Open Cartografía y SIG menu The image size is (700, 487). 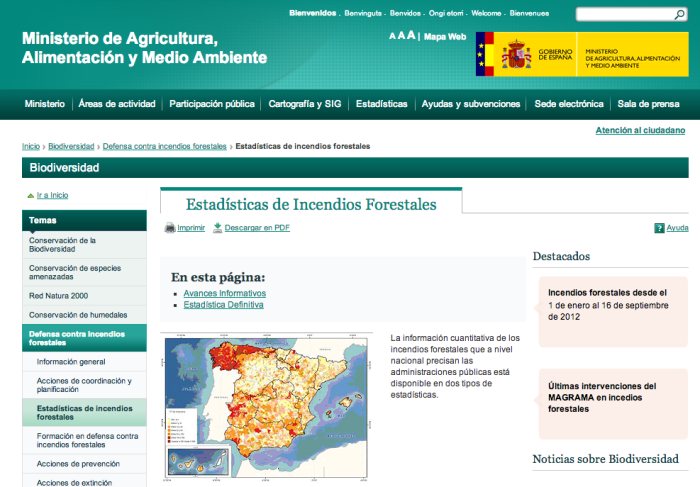tap(304, 104)
